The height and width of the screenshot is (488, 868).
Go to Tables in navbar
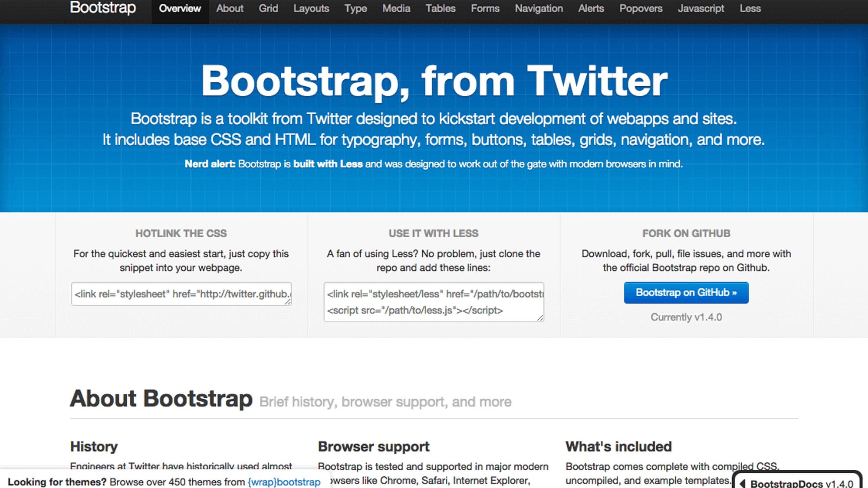pos(440,9)
